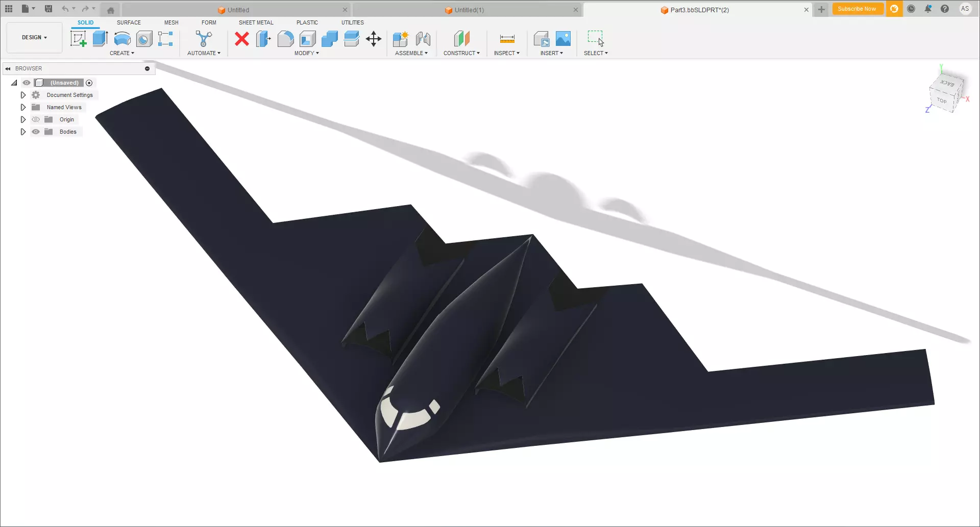The image size is (980, 527).
Task: Collapse the (Unsaved) root node
Action: (14, 83)
